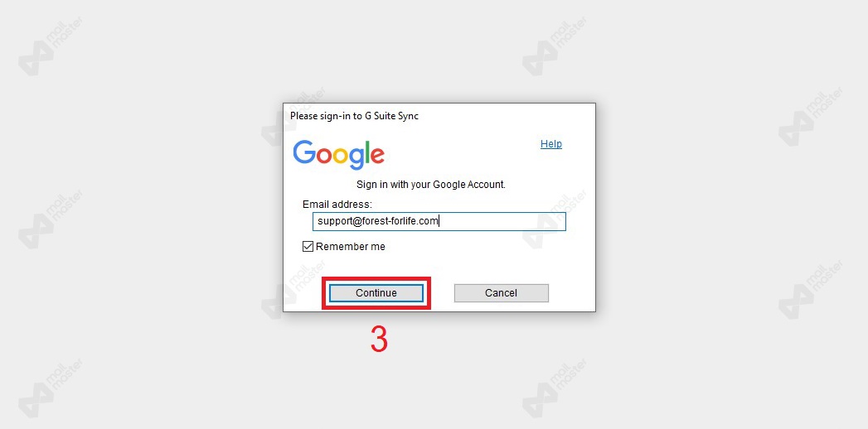Click the Google logo
868x429 pixels.
[x=339, y=154]
